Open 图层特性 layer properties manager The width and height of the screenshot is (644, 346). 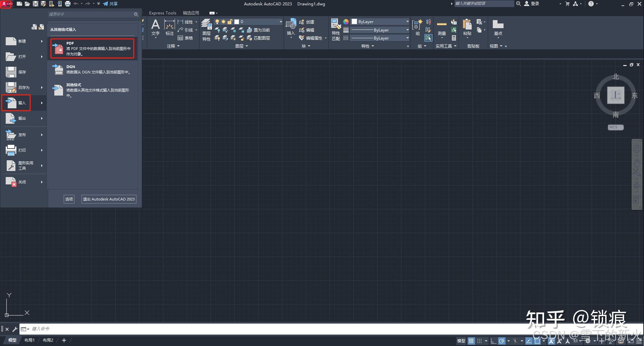pyautogui.click(x=207, y=30)
